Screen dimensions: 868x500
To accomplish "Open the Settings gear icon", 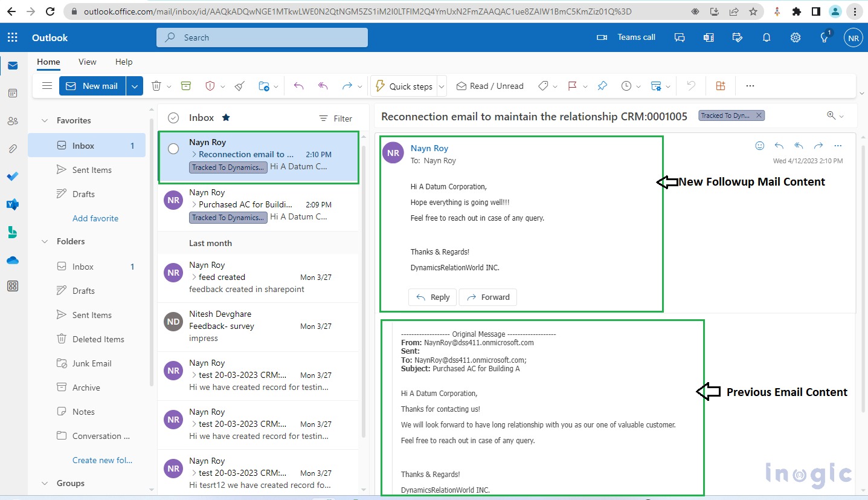I will (x=796, y=37).
